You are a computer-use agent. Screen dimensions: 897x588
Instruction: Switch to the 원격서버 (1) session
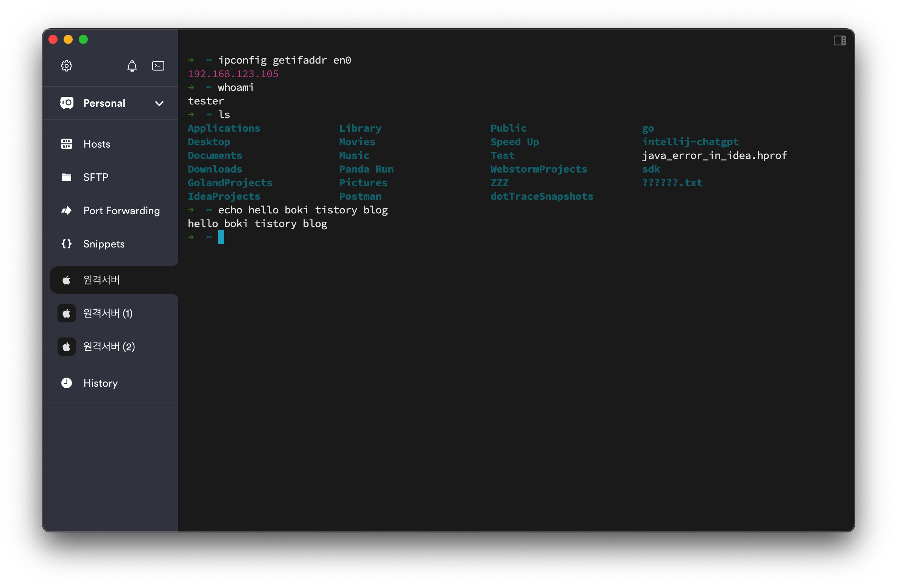point(108,313)
